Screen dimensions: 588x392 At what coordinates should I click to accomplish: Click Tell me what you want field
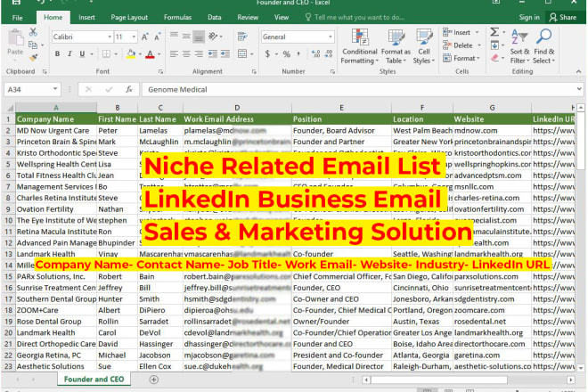[x=355, y=17]
